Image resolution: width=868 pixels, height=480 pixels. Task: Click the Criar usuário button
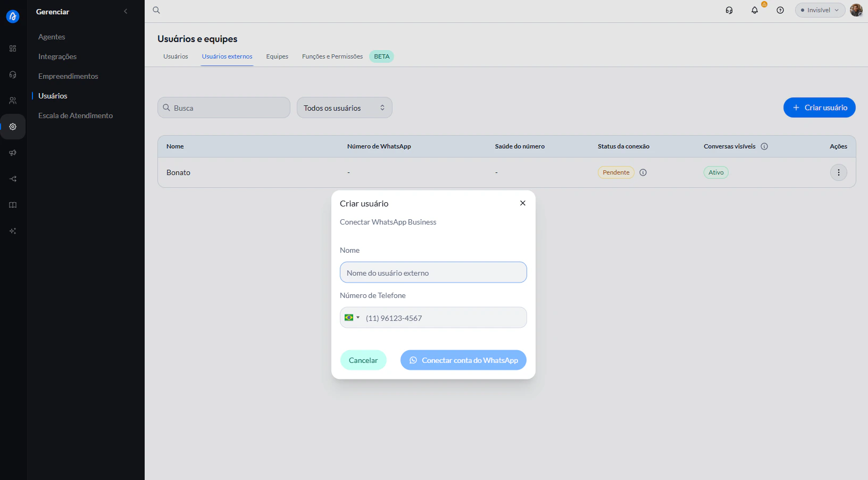[820, 107]
